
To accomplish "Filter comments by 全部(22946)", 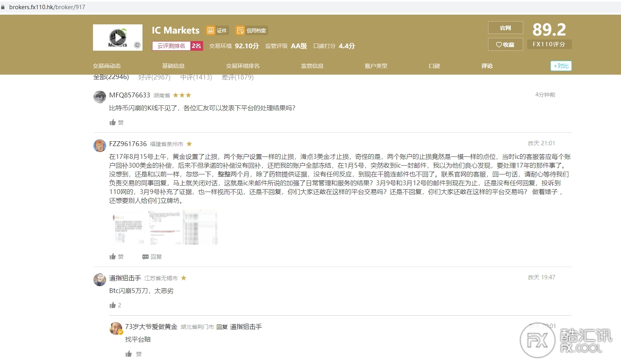I will click(111, 77).
